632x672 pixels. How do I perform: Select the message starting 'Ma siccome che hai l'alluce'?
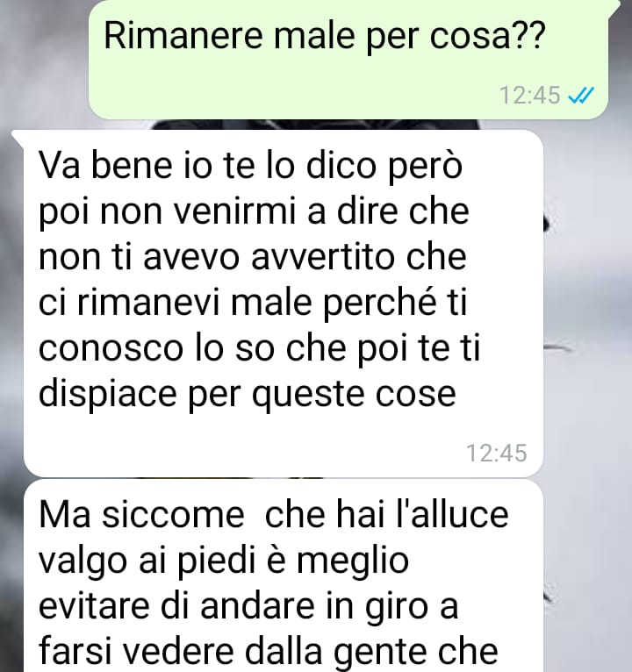(284, 575)
